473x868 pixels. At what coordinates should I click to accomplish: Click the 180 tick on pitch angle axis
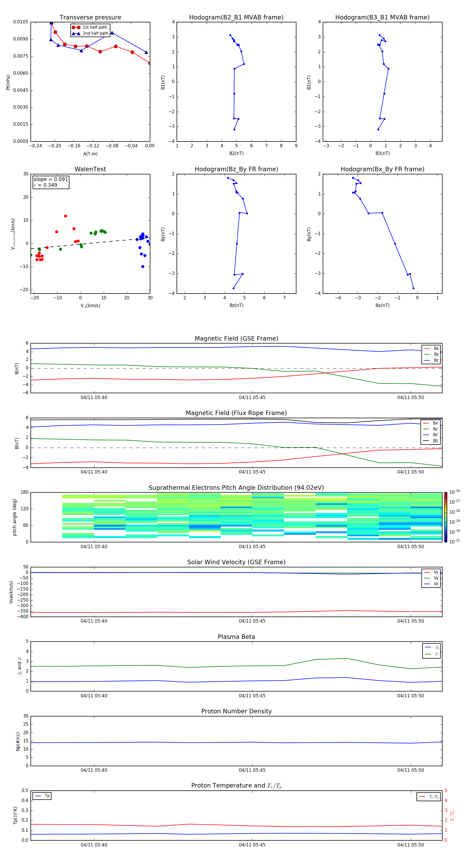[x=25, y=492]
